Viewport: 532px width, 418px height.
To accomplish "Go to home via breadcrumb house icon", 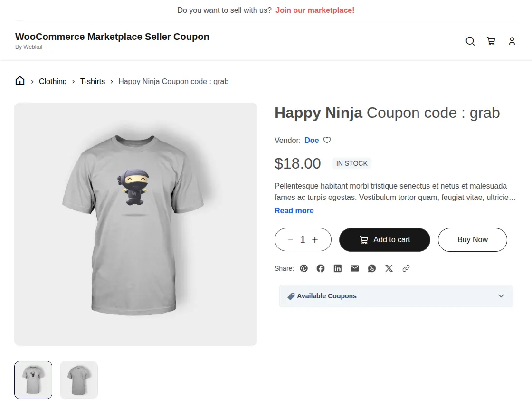I will pyautogui.click(x=20, y=81).
